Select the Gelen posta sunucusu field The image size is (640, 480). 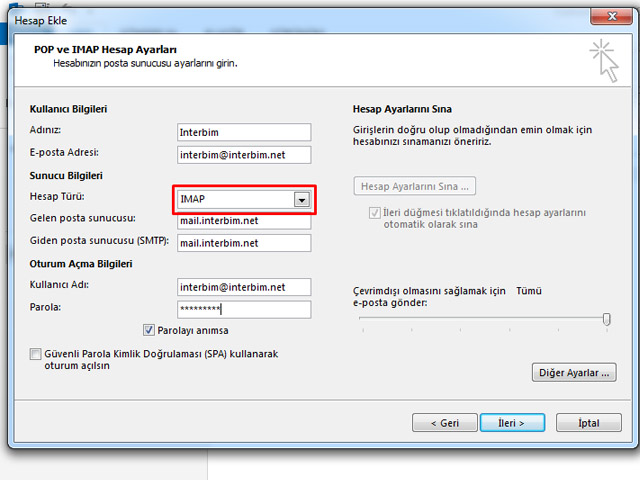click(x=243, y=220)
